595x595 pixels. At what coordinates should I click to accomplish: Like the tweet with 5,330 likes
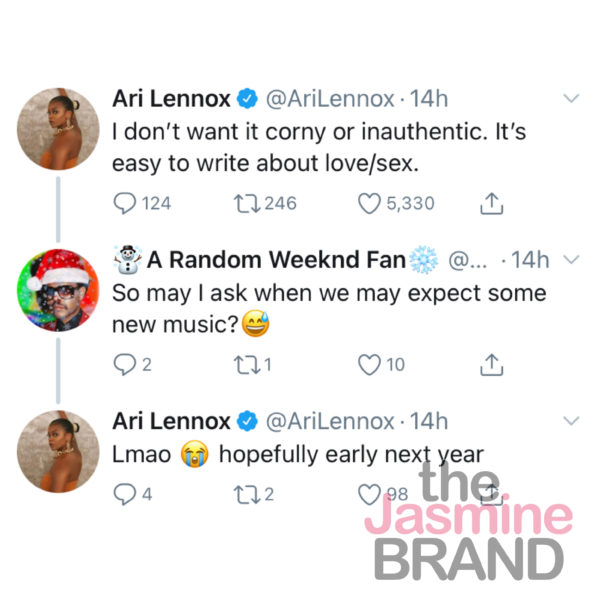click(x=369, y=203)
